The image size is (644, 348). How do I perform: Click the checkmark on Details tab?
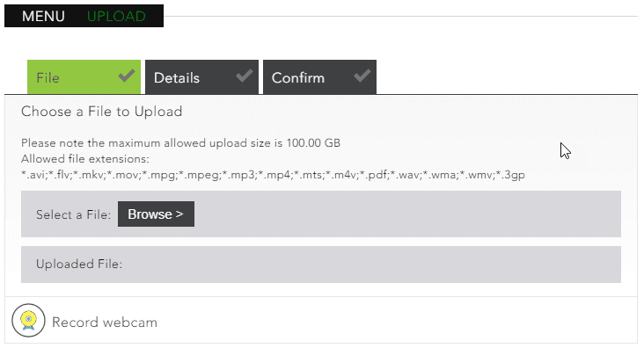(245, 76)
